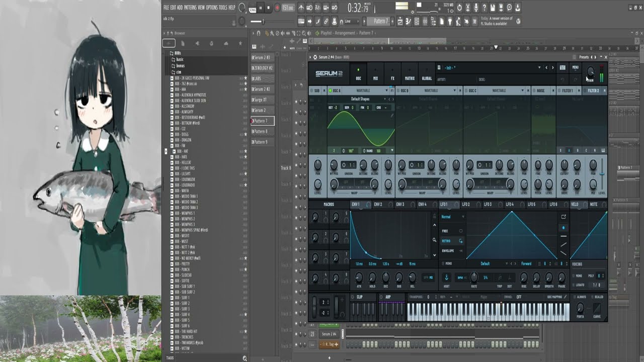Screen dimensions: 644x362
Task: Click the Pattern 7 selector button
Action: (381, 21)
